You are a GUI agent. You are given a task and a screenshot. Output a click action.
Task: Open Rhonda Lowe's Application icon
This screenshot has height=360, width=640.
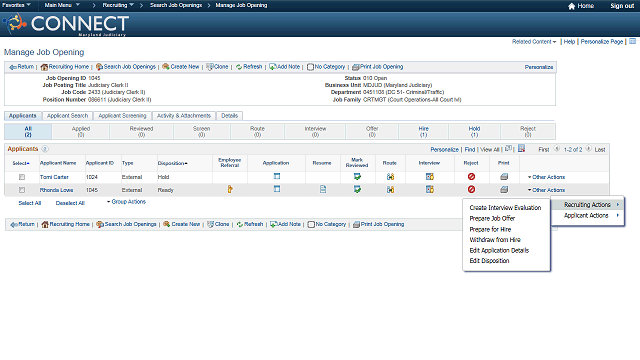click(x=277, y=189)
